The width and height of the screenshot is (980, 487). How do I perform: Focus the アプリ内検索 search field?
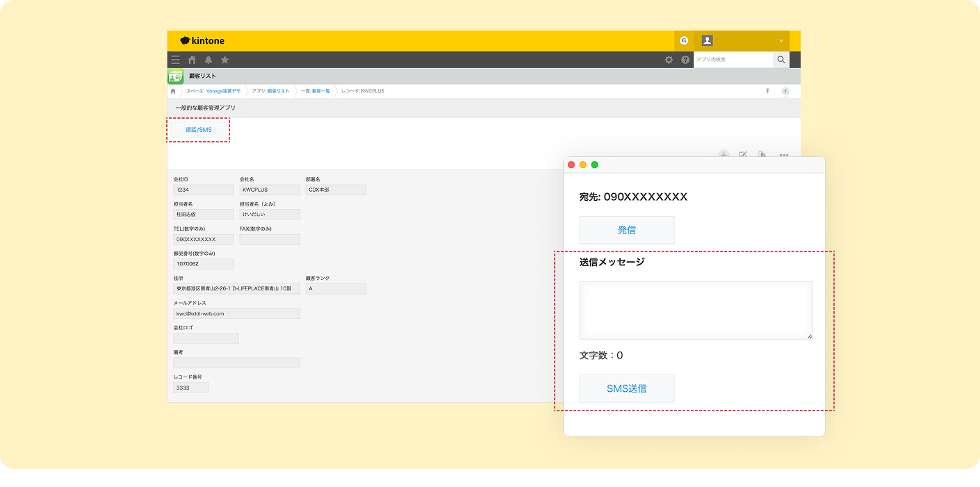tap(732, 60)
